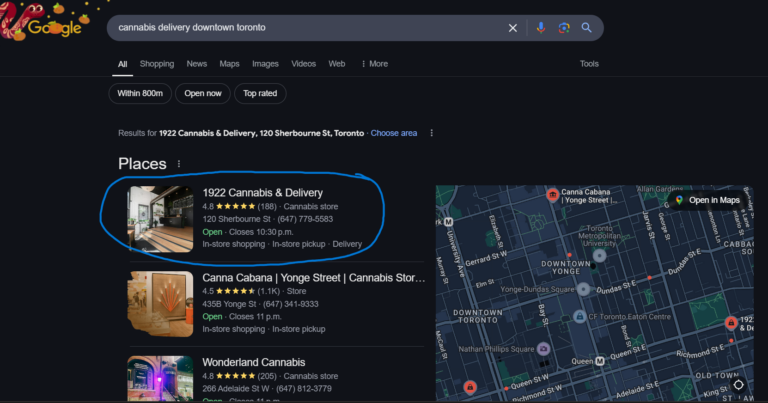Screen dimensions: 768x403
Task: Switch to the Videos tab
Action: (303, 64)
